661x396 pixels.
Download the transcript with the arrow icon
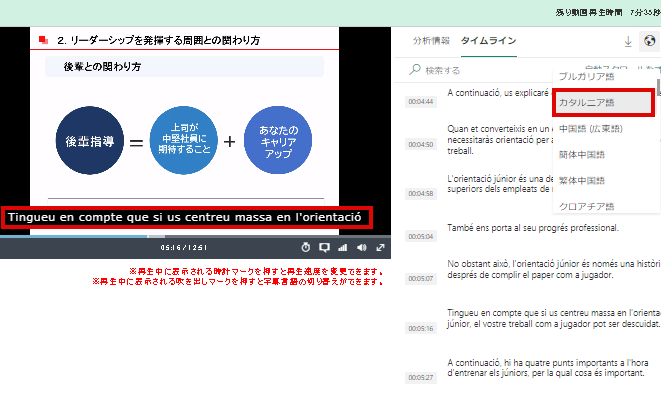coord(628,41)
